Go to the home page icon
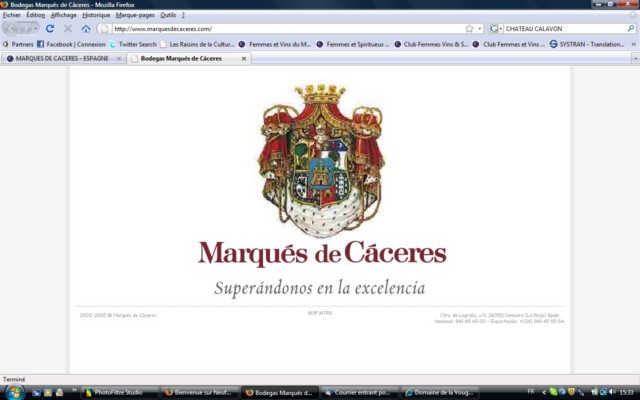640x400 pixels. pyautogui.click(x=86, y=29)
